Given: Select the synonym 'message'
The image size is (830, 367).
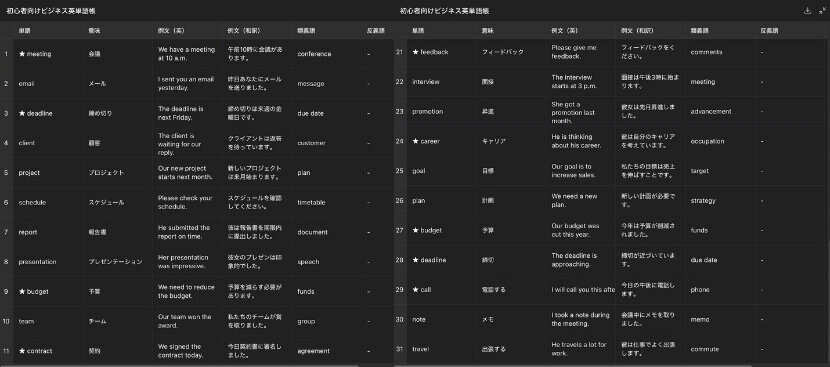Looking at the screenshot, I should pyautogui.click(x=311, y=84).
